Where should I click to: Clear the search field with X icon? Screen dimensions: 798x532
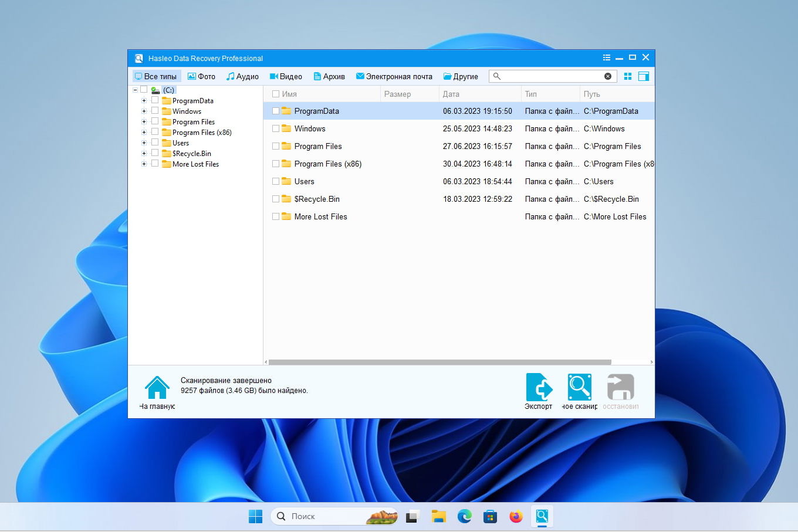(608, 76)
